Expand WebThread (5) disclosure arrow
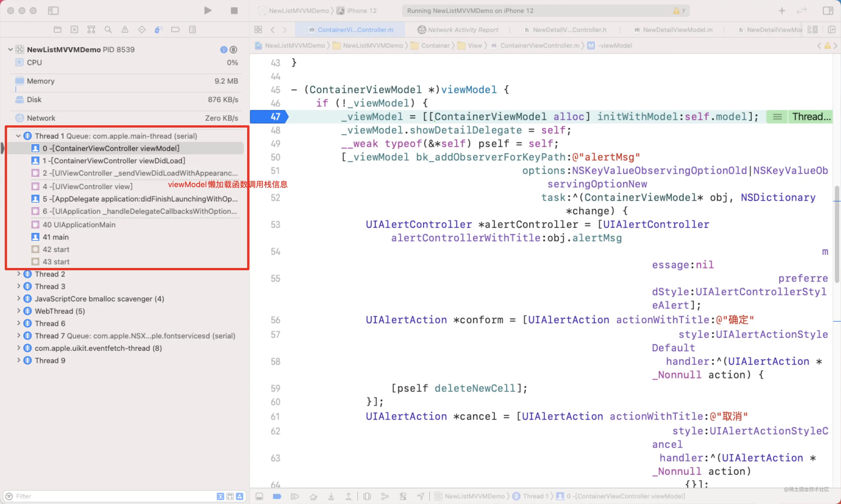This screenshot has height=504, width=841. point(18,311)
